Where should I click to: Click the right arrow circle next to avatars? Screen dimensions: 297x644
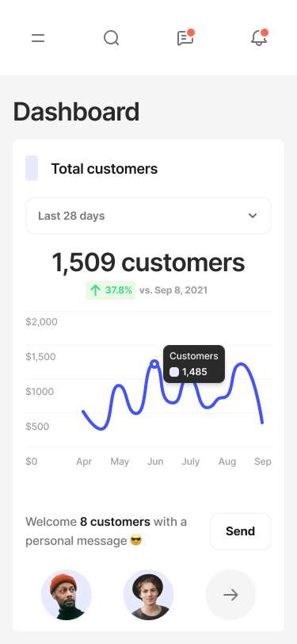[230, 594]
